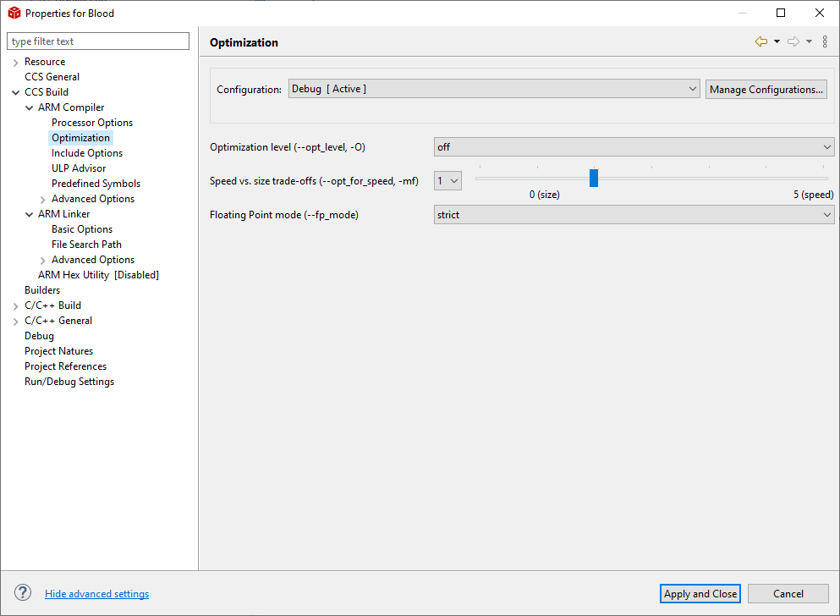Select Builders in the tree
Viewport: 840px width, 616px height.
click(42, 290)
